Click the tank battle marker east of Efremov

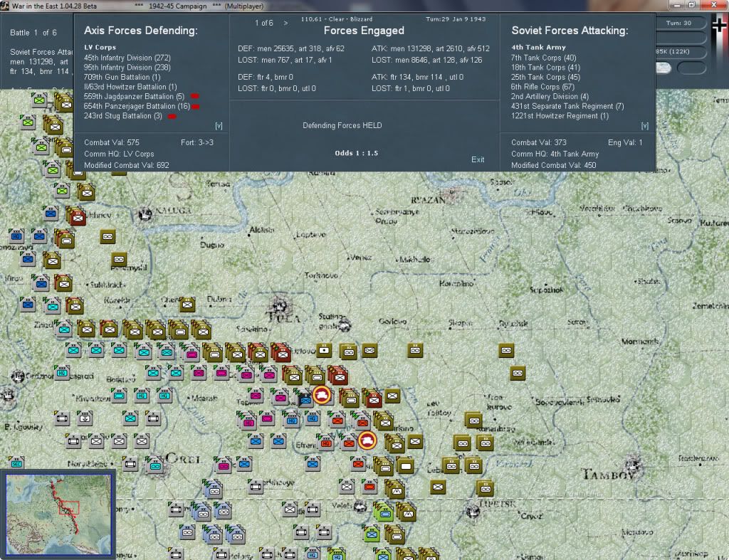coord(367,440)
